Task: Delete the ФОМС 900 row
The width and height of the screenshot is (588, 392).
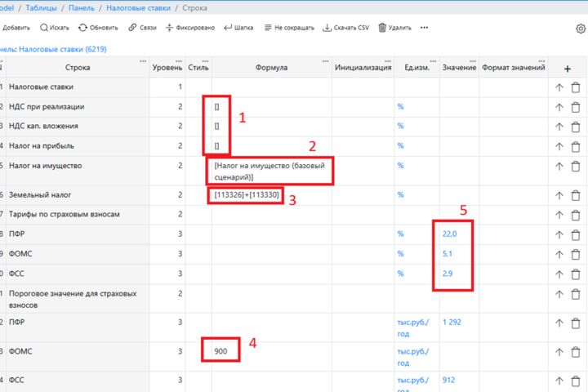Action: point(576,353)
